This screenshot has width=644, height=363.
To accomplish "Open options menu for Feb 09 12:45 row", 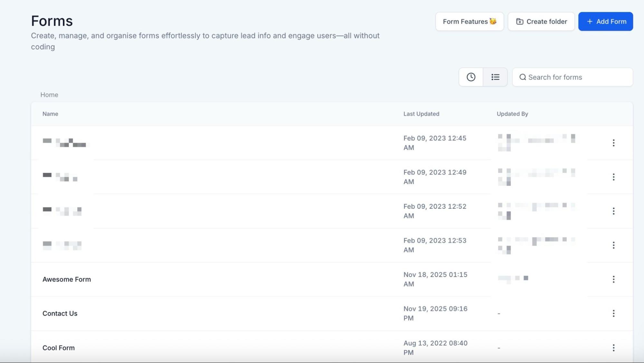I will click(x=613, y=143).
